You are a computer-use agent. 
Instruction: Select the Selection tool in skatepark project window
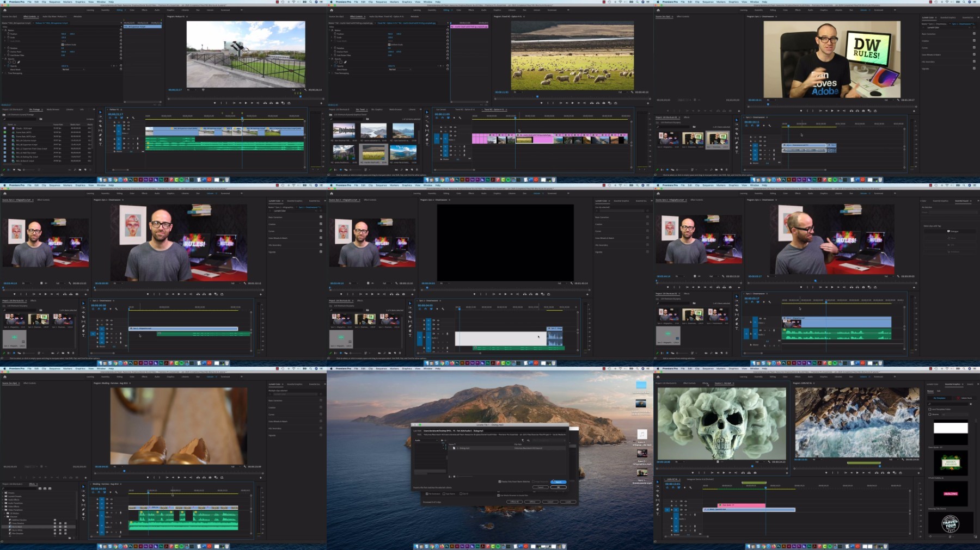click(x=100, y=112)
